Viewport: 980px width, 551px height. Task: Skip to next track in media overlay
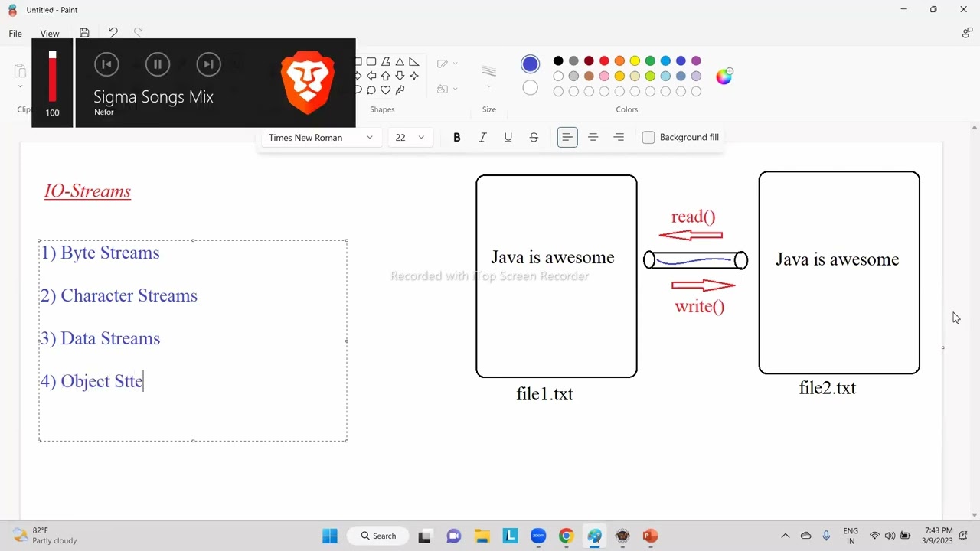pos(208,64)
